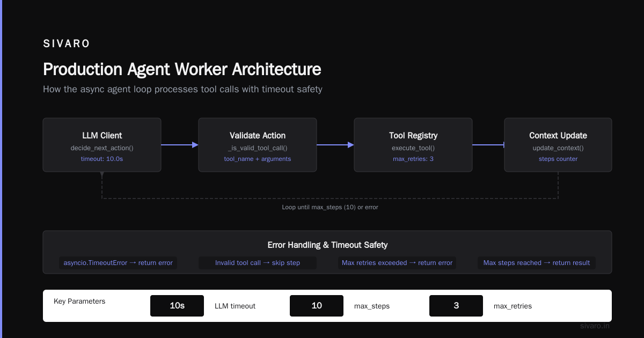This screenshot has width=644, height=338.
Task: Click the Max retries exceeded chip
Action: (x=397, y=263)
